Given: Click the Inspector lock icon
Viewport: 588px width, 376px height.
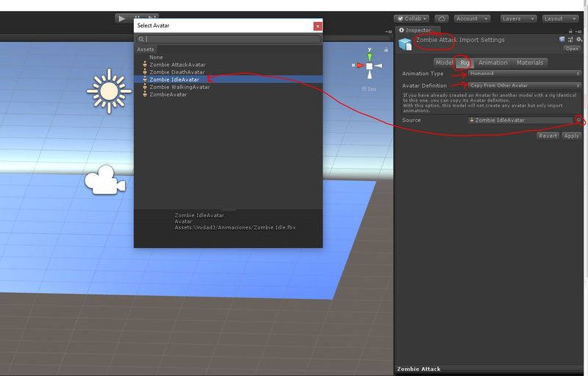Looking at the screenshot, I should (x=570, y=31).
